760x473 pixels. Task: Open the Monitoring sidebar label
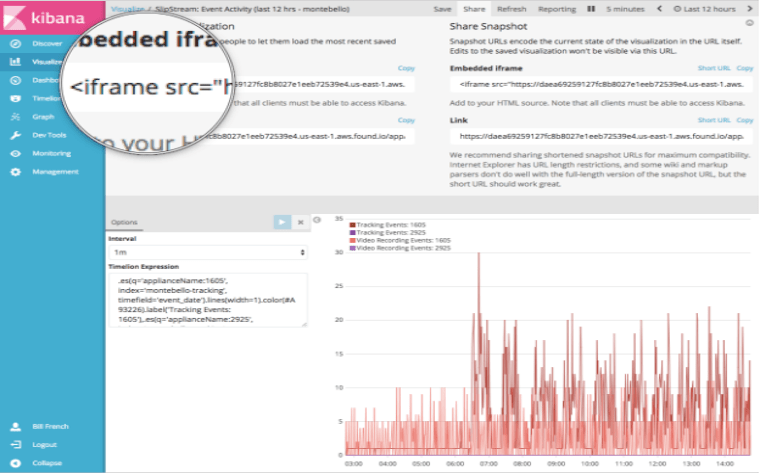(x=51, y=154)
